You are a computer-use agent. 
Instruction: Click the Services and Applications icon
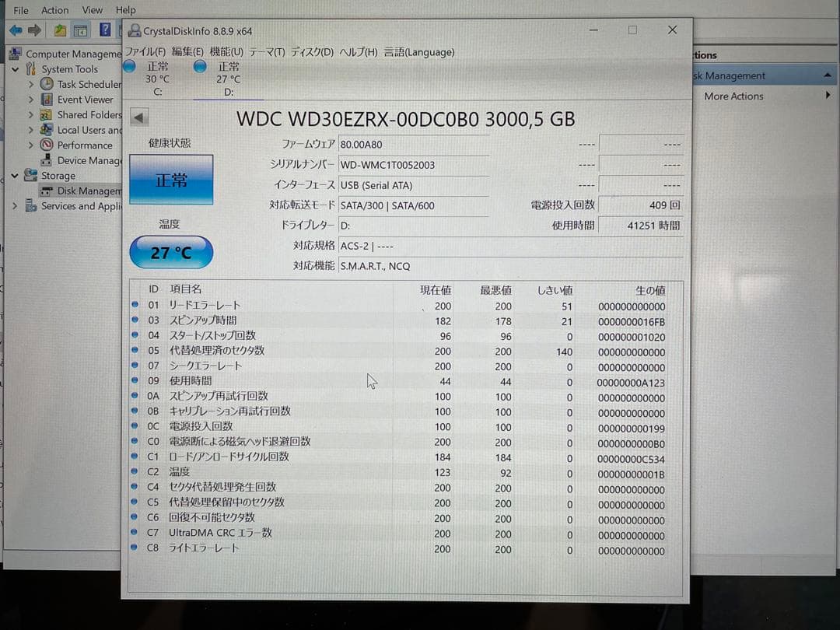[31, 205]
